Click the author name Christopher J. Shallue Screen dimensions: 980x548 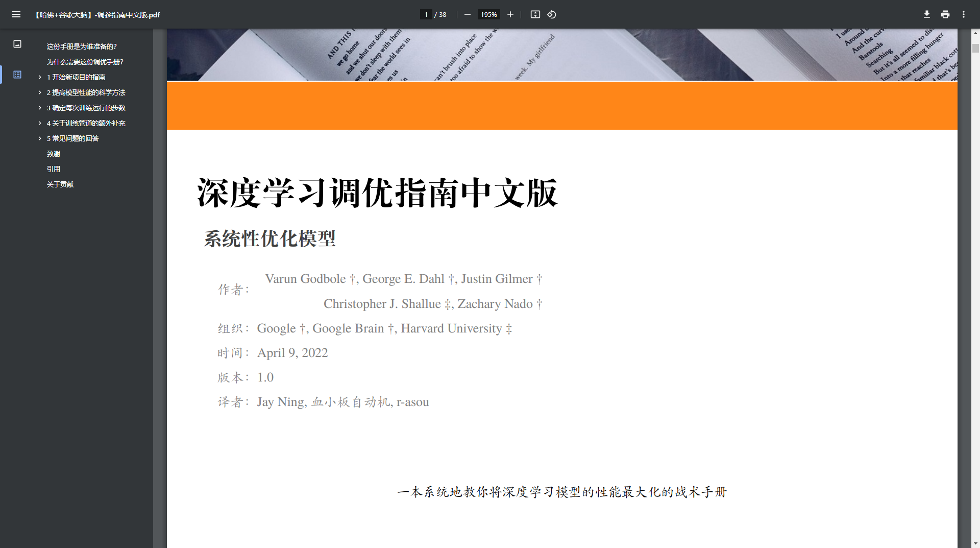(382, 304)
